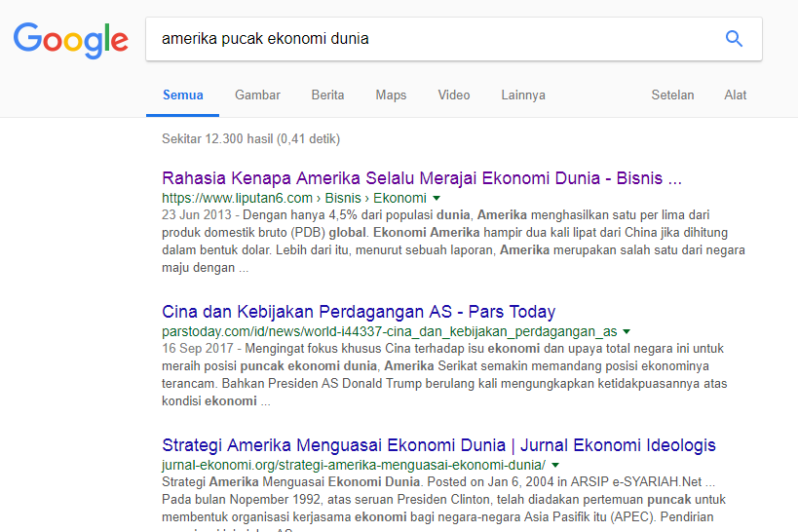Screen dimensions: 798x532
Task: Click the Alat search tools button
Action: click(736, 95)
